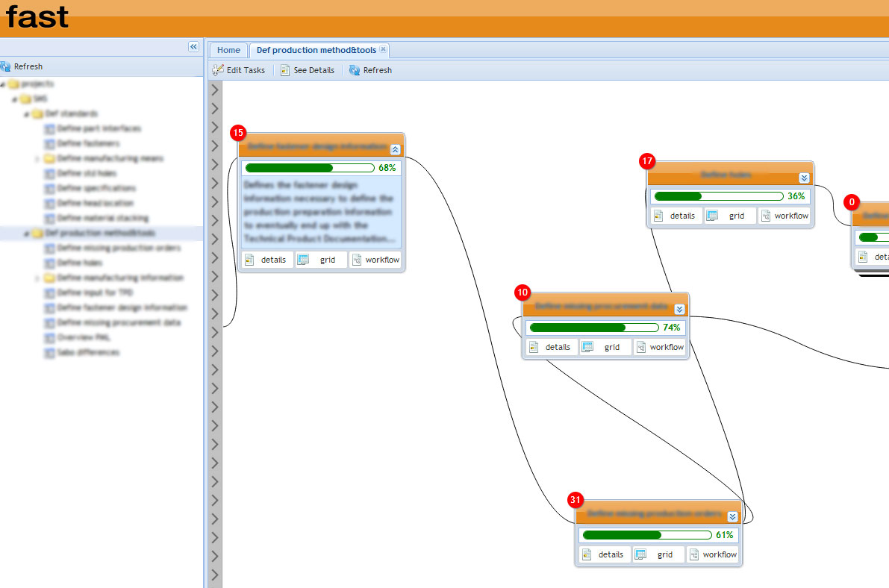
Task: Click the 74% progress bar
Action: pos(593,328)
